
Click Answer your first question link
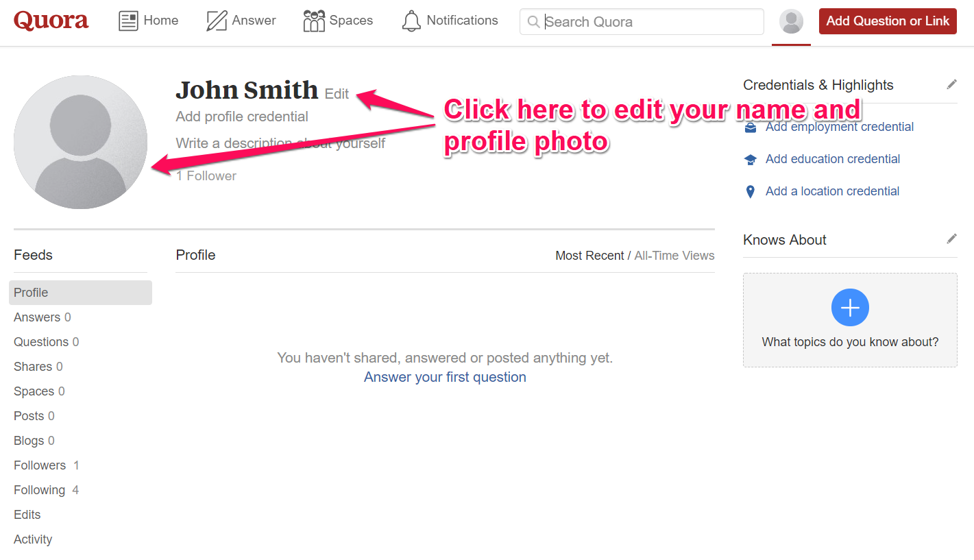point(445,377)
